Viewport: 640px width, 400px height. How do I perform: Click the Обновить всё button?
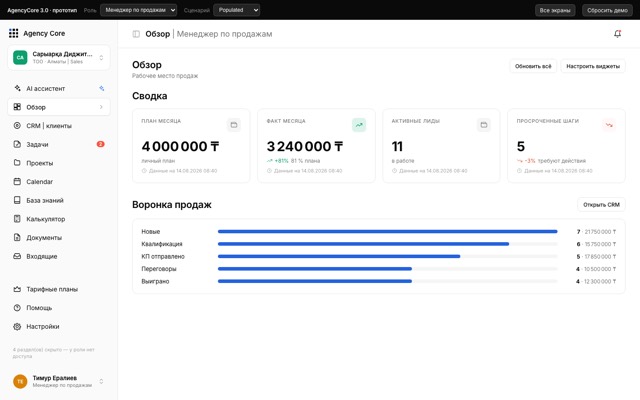point(533,66)
